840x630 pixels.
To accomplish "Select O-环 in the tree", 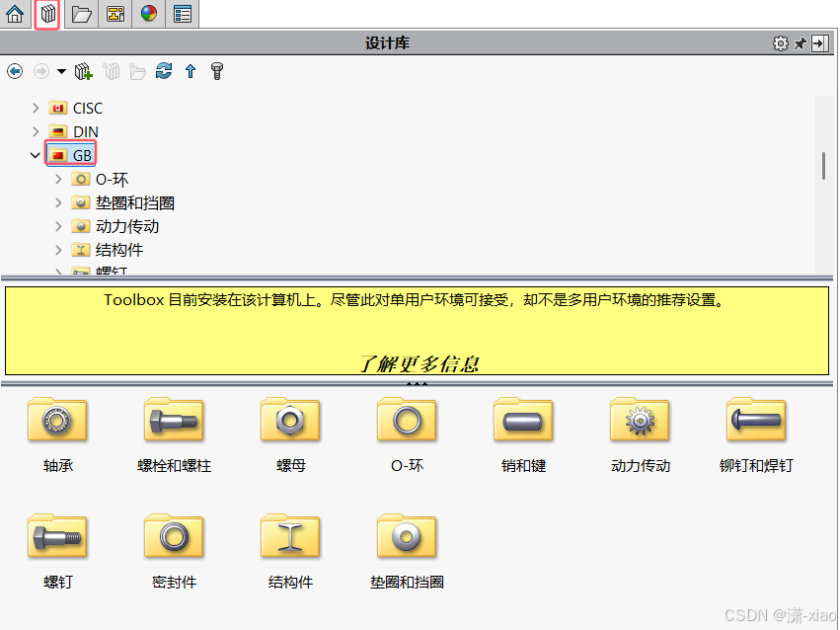I will 100,180.
